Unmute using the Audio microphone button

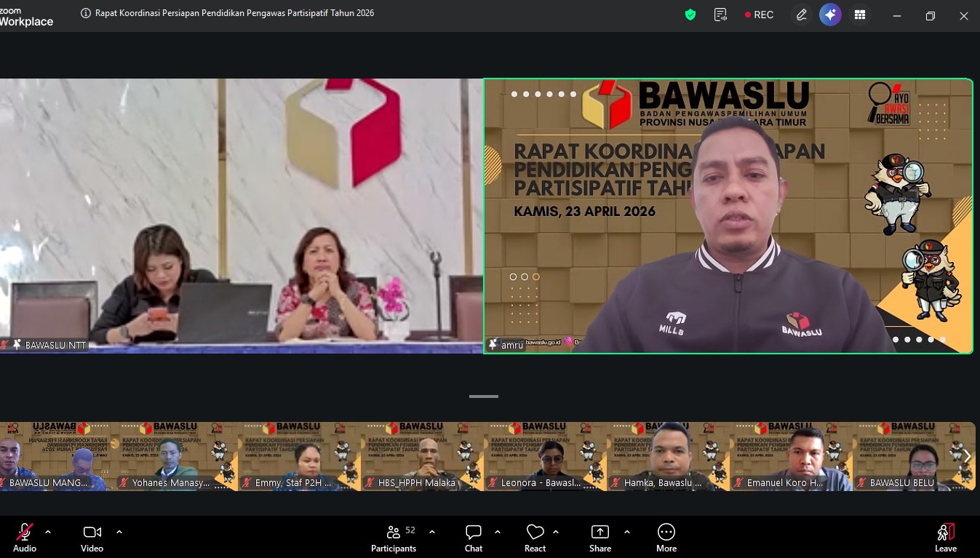pos(25,538)
